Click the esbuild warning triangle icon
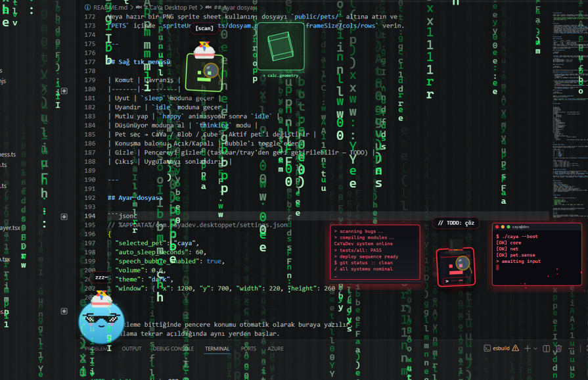The width and height of the screenshot is (588, 380). pos(516,348)
